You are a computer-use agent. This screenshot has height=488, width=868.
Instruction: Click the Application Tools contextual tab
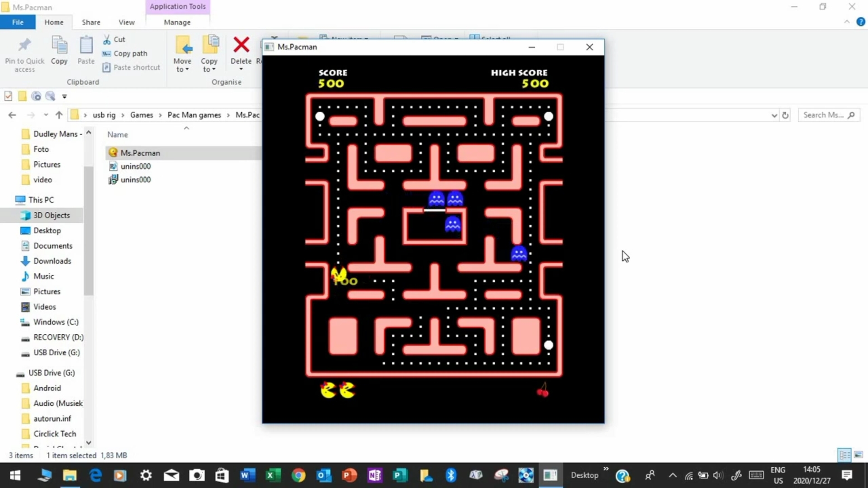(178, 6)
